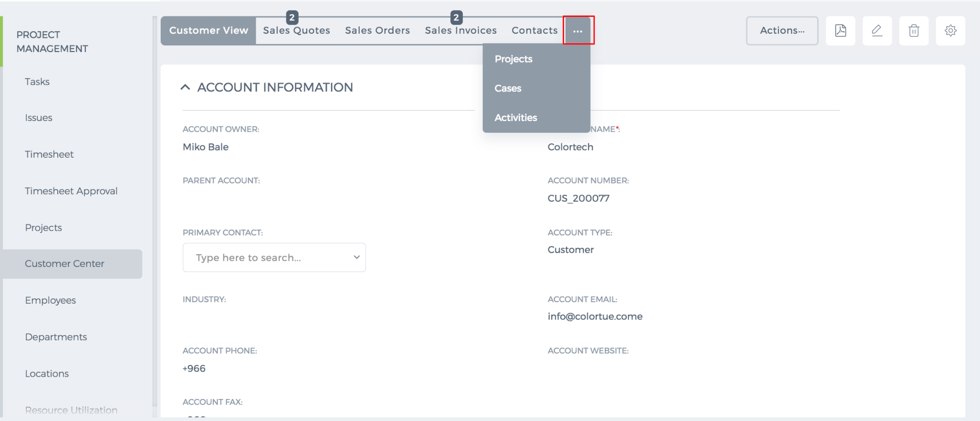
Task: Open the Primary Contact dropdown arrow
Action: 357,257
